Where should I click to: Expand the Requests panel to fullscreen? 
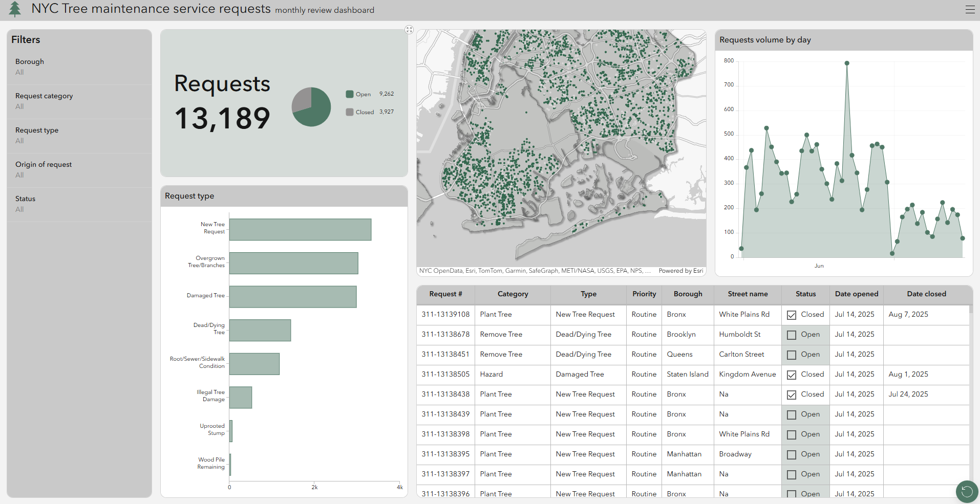[409, 30]
